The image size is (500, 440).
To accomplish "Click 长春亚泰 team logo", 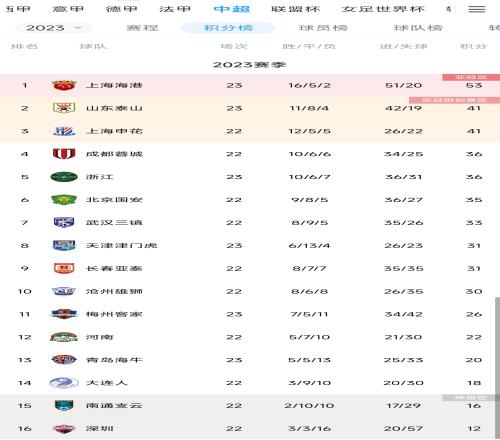I will pyautogui.click(x=64, y=268).
